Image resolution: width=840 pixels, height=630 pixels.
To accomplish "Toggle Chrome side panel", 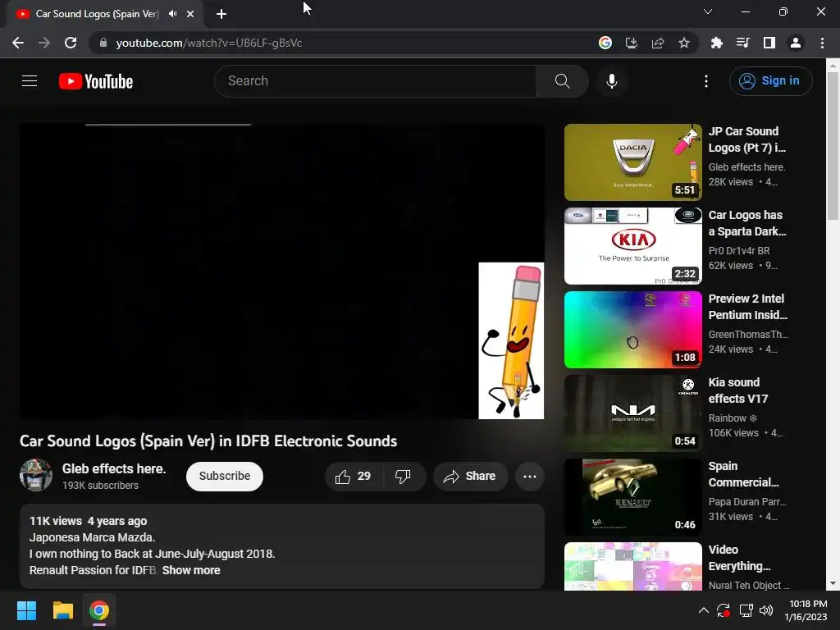I will click(x=769, y=43).
